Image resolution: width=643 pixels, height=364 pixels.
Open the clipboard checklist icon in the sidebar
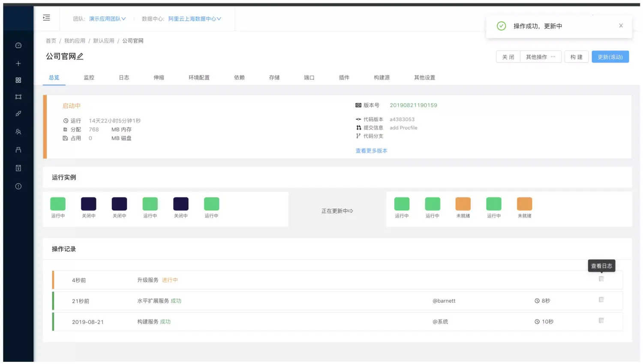(x=18, y=168)
